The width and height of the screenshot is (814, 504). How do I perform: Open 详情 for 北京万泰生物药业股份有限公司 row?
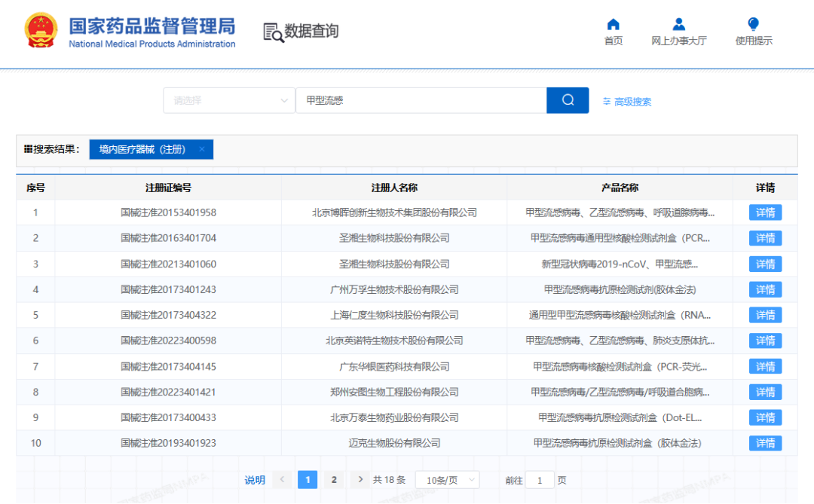click(x=765, y=417)
